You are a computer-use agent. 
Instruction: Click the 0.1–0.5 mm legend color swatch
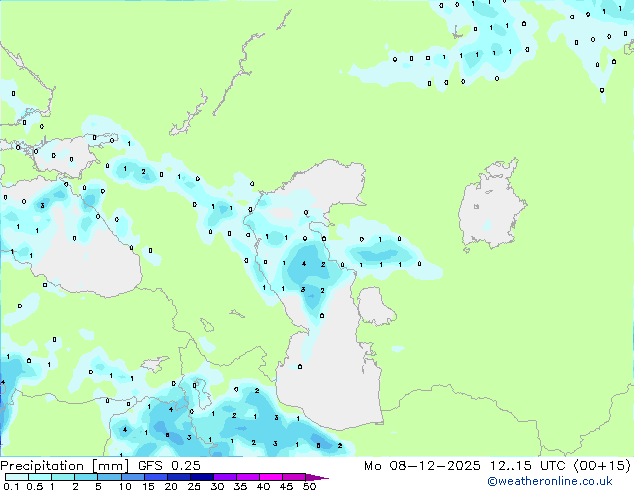click(x=17, y=477)
